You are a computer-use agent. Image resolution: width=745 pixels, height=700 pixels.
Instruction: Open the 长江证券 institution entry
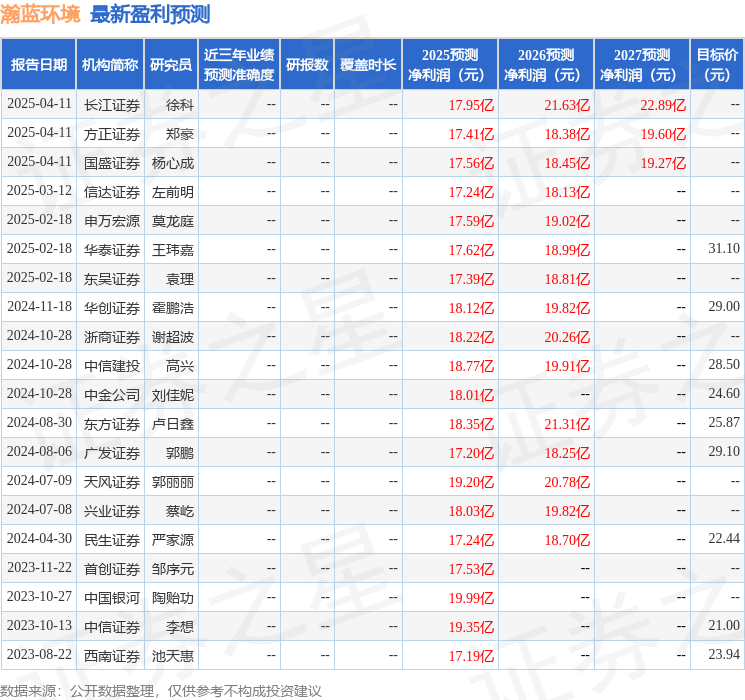(112, 104)
